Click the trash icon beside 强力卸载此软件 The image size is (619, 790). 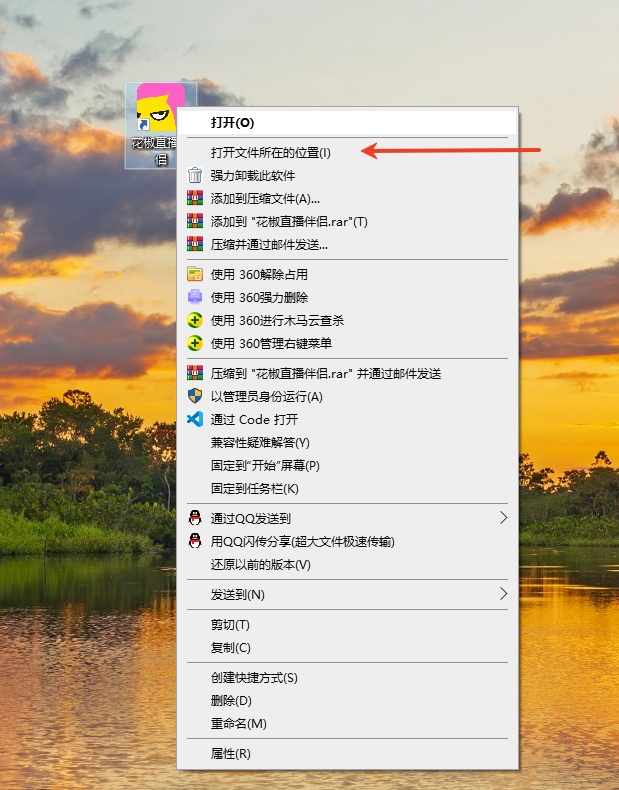195,175
